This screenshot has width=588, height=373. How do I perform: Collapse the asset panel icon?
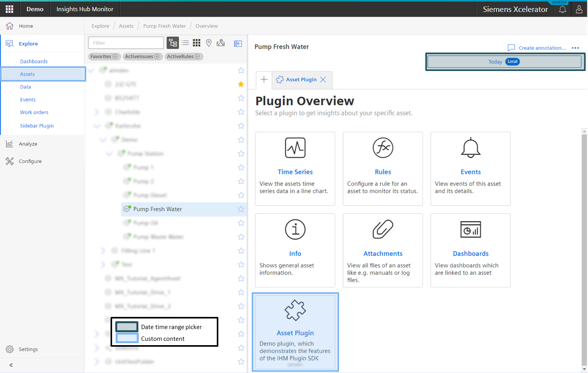(238, 43)
